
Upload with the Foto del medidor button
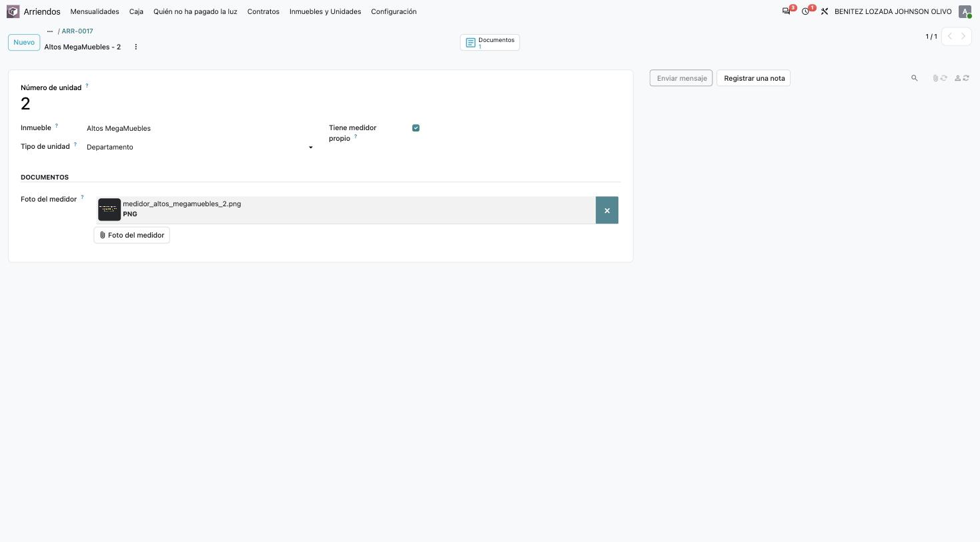132,235
